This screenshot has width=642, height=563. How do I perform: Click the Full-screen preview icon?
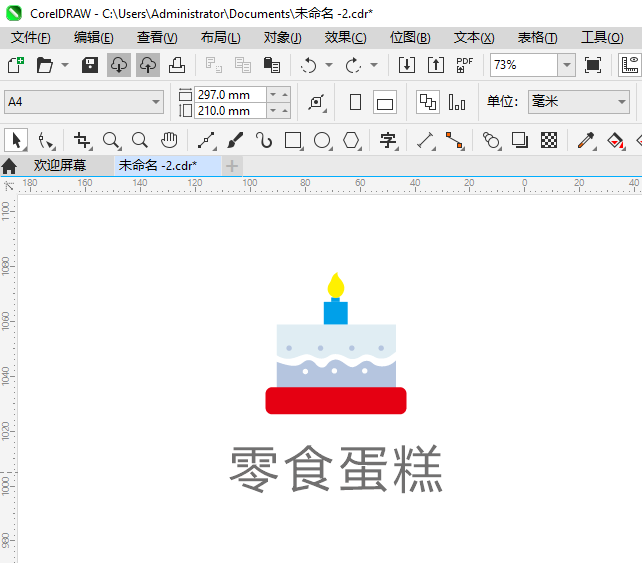click(593, 65)
